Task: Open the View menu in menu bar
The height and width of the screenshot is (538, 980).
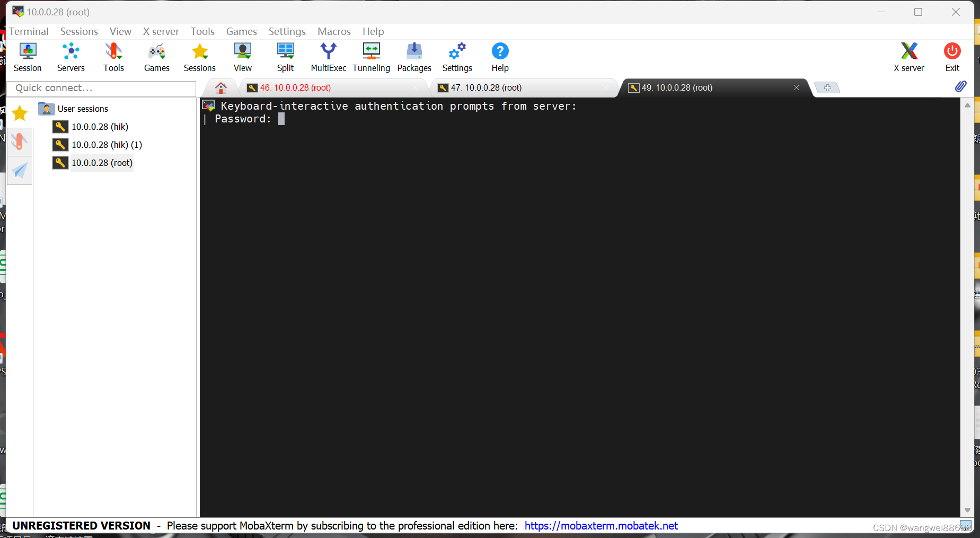Action: point(120,31)
